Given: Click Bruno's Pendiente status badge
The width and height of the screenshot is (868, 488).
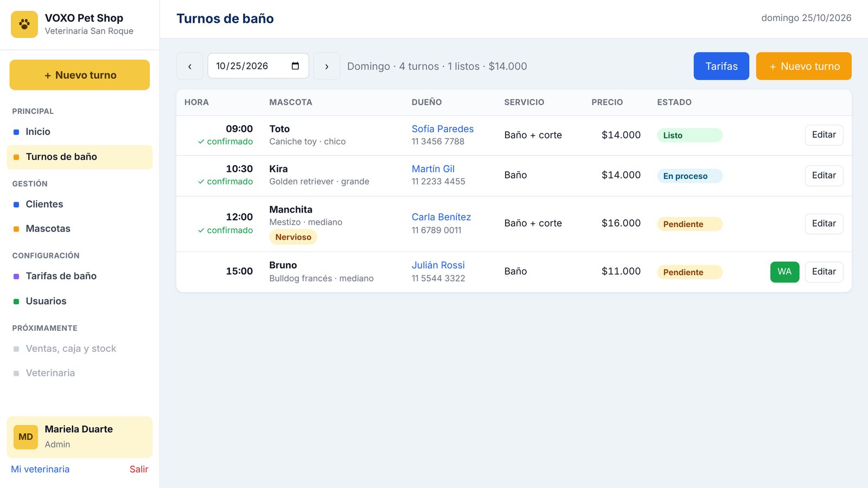Looking at the screenshot, I should (690, 272).
